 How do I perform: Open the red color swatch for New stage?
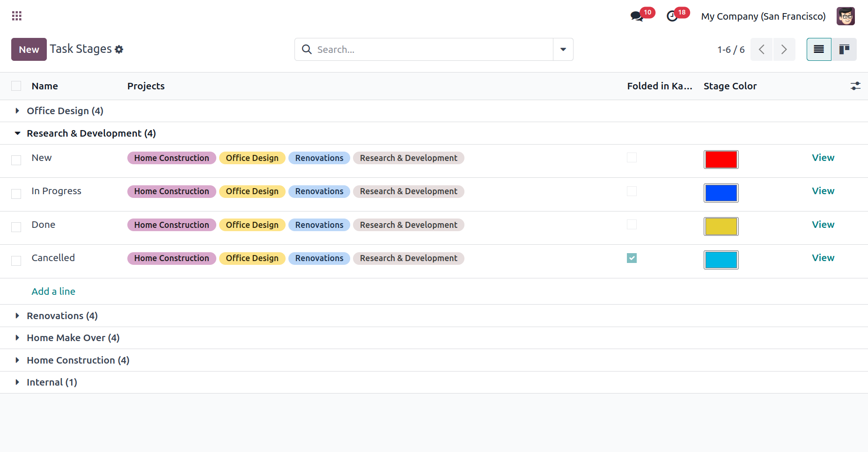(721, 160)
